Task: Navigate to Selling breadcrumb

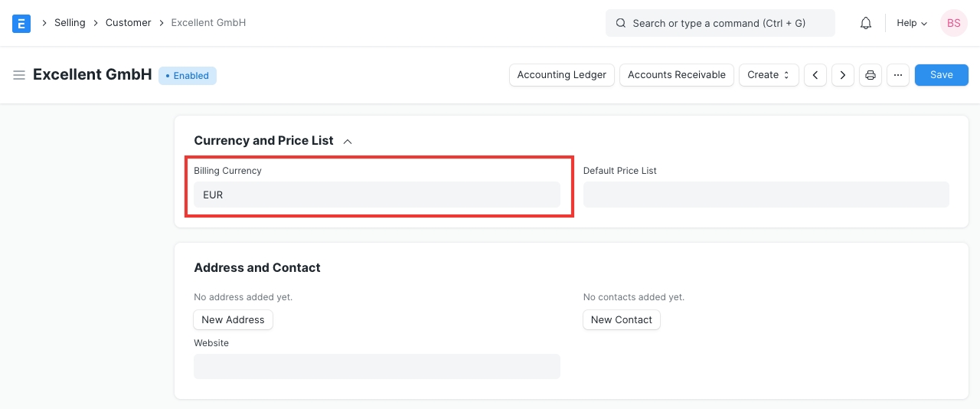Action: pyautogui.click(x=70, y=23)
